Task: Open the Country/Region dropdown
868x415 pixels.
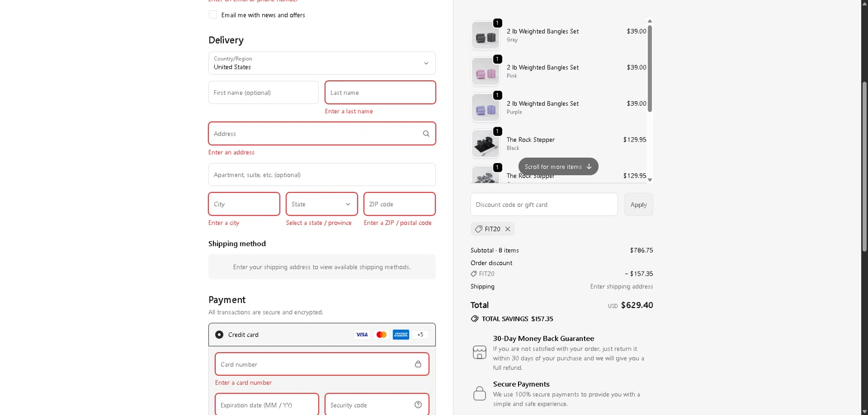Action: pos(322,63)
